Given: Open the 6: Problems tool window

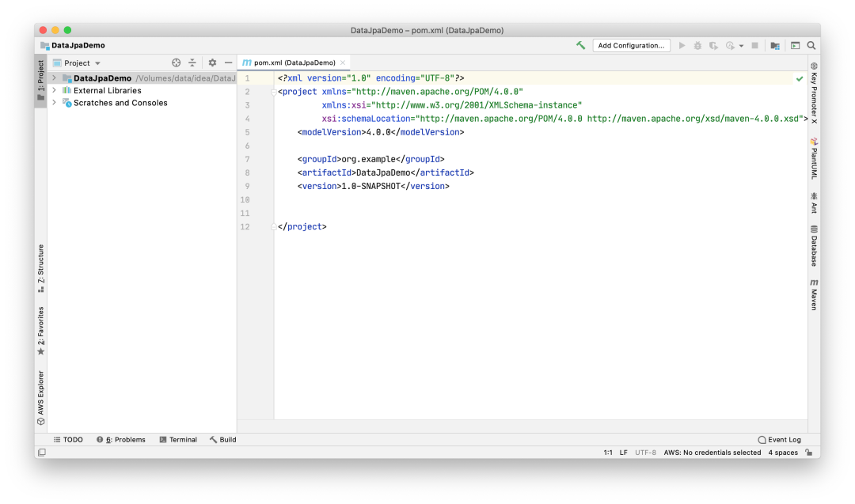Looking at the screenshot, I should (121, 440).
